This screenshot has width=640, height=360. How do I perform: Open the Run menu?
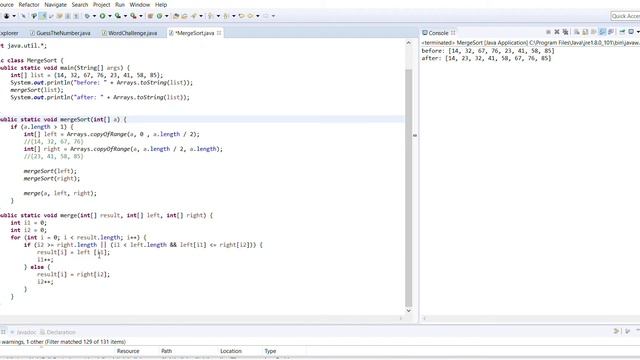tap(120, 4)
